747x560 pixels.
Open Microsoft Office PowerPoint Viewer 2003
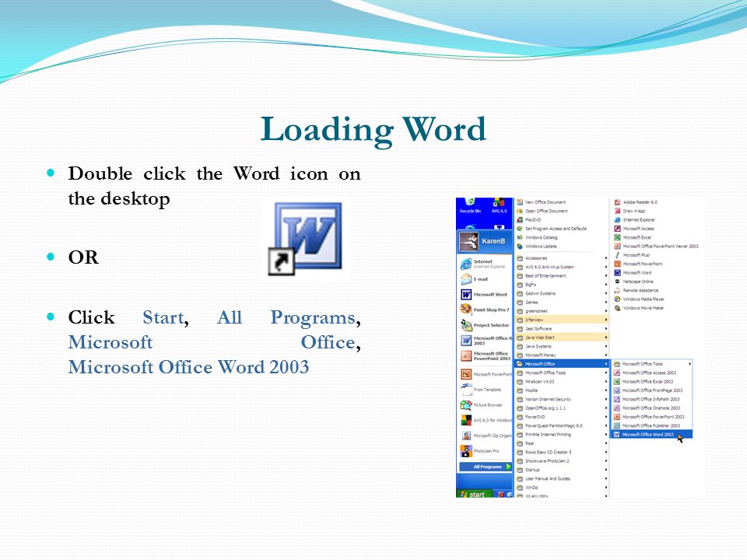657,247
